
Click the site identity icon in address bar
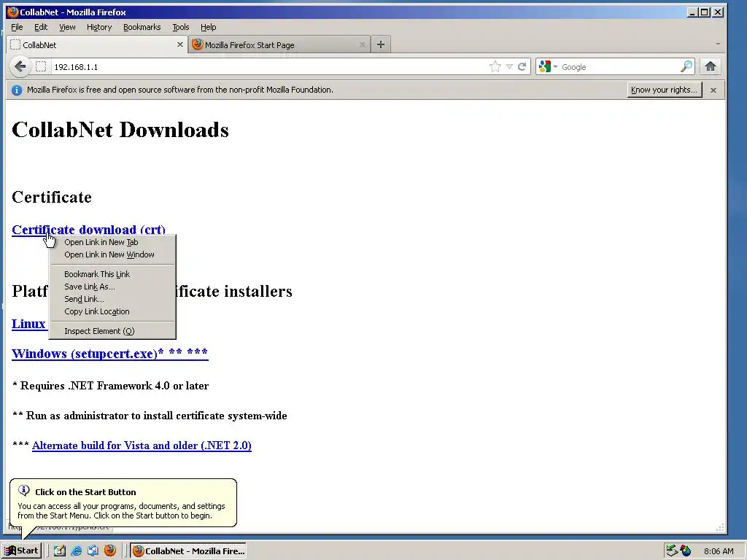coord(41,66)
